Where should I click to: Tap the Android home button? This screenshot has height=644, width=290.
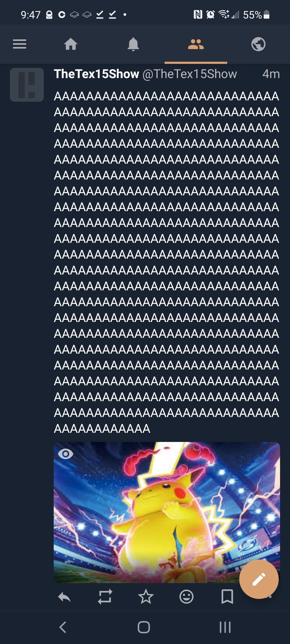[144, 627]
